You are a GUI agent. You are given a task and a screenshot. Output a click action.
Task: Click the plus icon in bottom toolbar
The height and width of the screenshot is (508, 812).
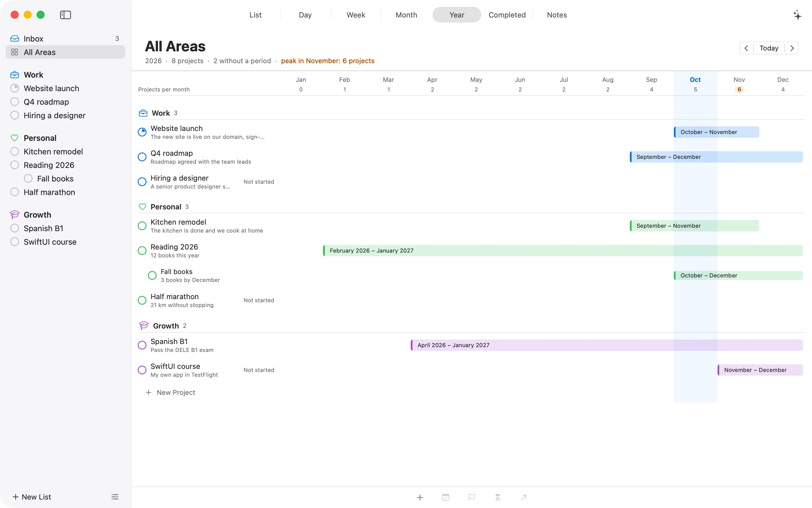click(x=420, y=497)
